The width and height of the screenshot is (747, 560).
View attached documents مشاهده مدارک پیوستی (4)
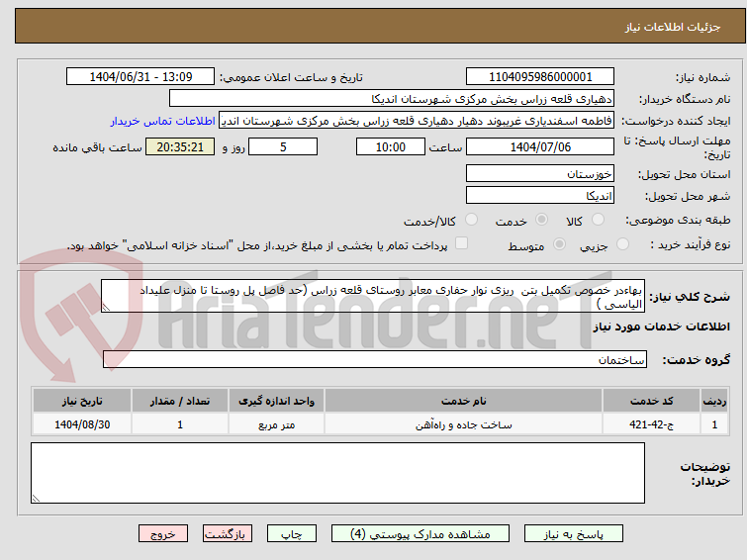click(420, 534)
